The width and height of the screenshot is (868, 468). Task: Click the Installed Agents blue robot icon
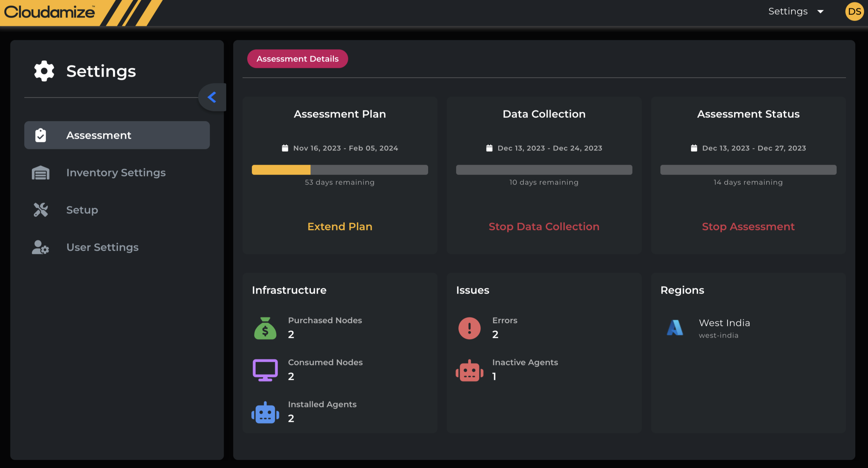pos(265,412)
